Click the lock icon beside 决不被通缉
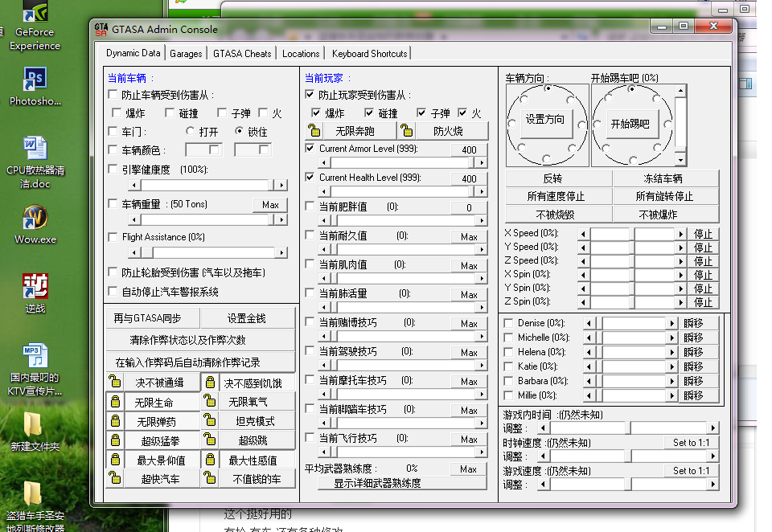 (x=115, y=382)
